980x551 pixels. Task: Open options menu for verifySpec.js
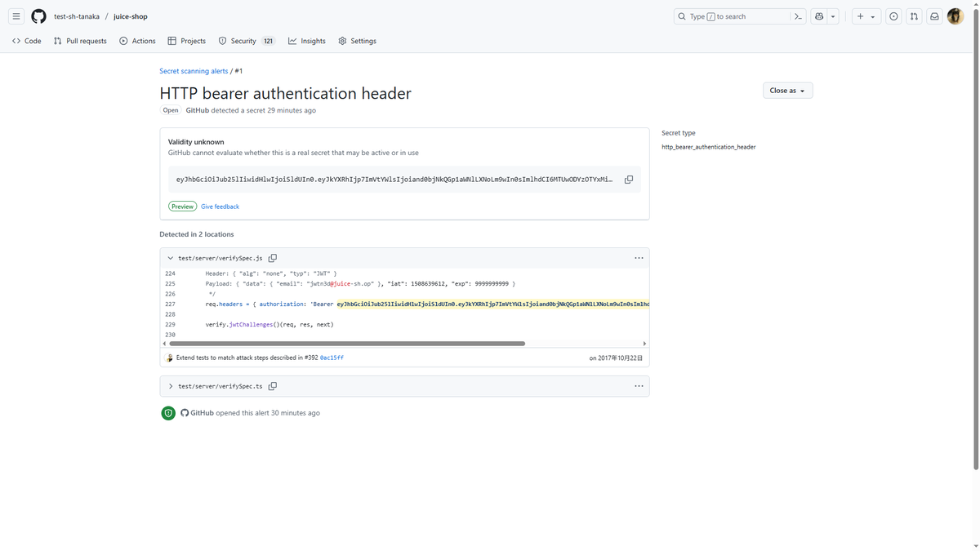tap(639, 258)
